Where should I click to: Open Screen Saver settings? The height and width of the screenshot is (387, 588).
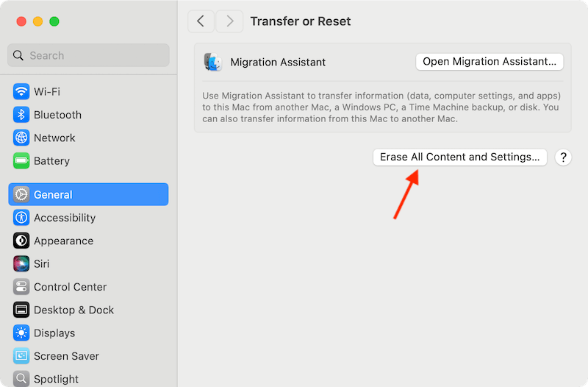[66, 356]
